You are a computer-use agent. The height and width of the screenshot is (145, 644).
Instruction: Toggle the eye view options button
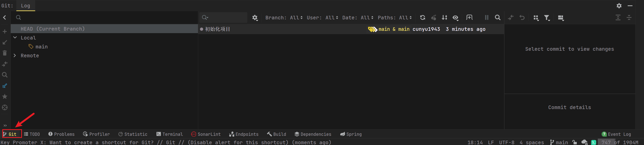(455, 18)
